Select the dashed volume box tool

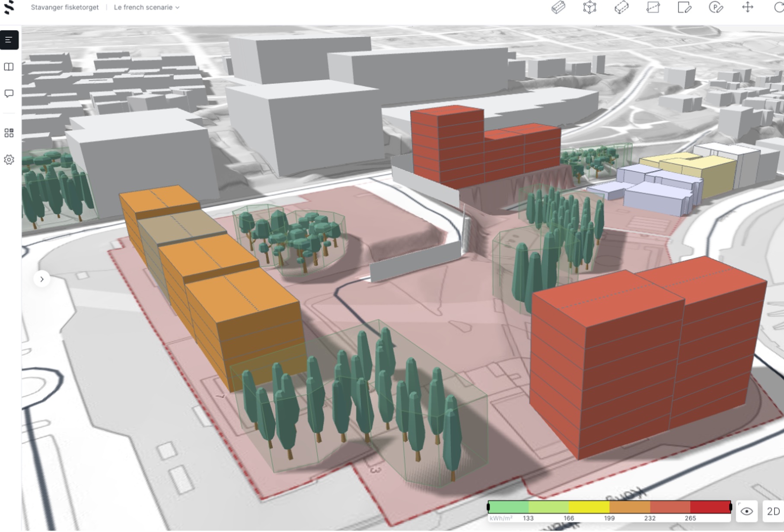click(621, 8)
